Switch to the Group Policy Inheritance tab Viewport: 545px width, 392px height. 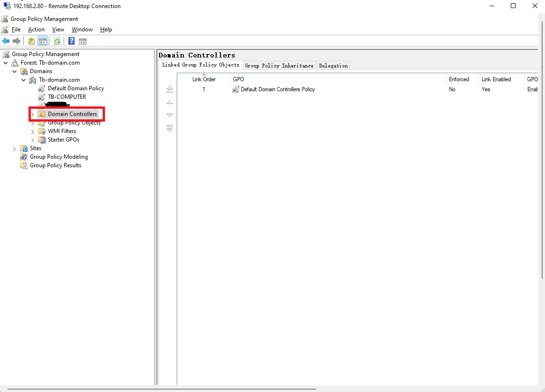tap(279, 66)
